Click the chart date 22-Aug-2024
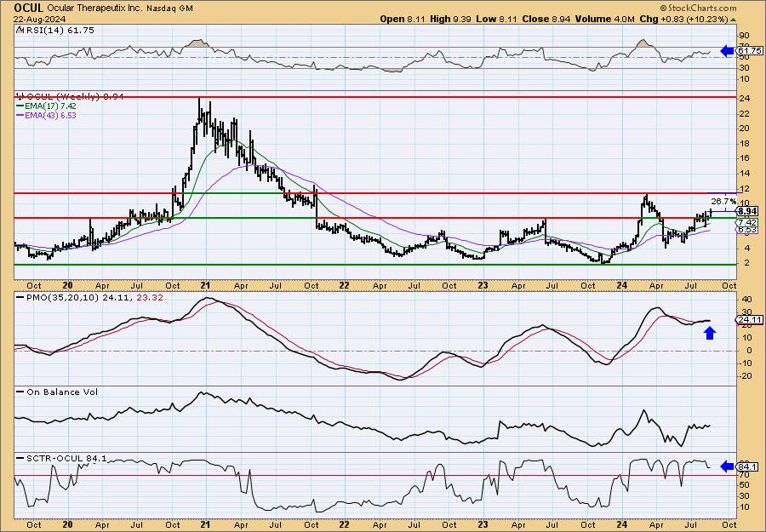The width and height of the screenshot is (766, 532). click(x=39, y=19)
